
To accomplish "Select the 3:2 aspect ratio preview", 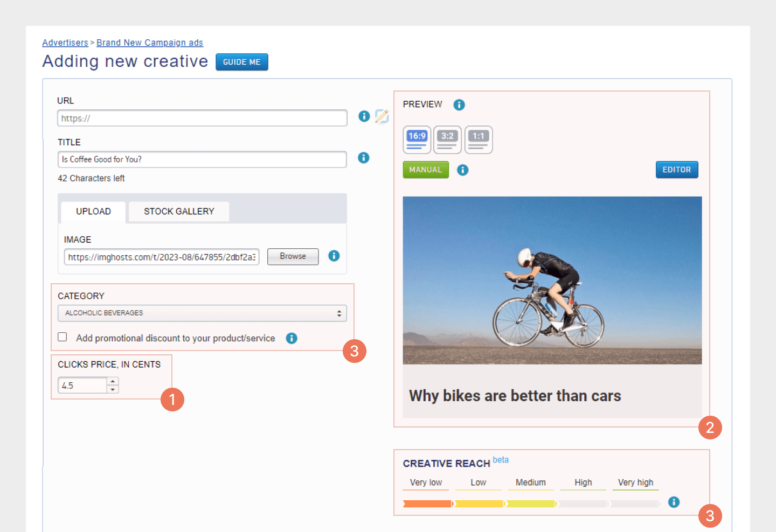I will point(447,140).
